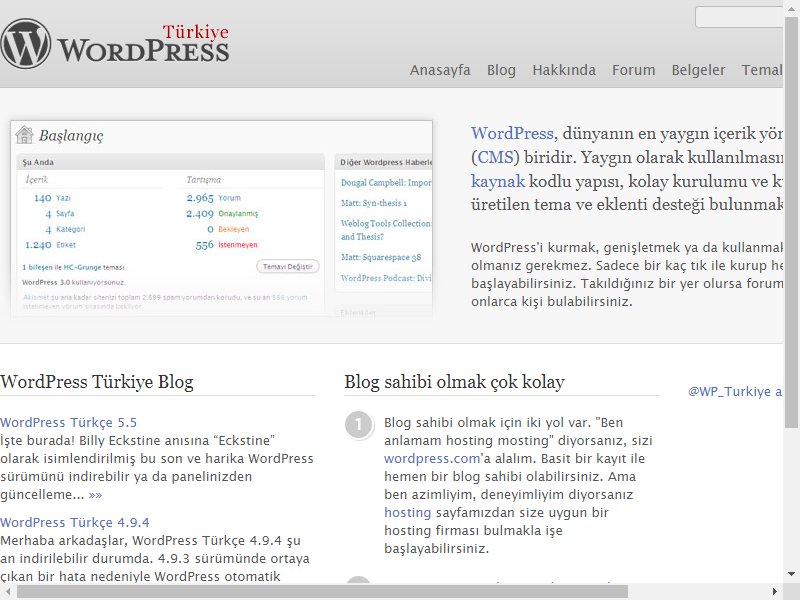Click the horizontal scrollbar left arrow
Image resolution: width=800 pixels, height=600 pixels.
7,592
